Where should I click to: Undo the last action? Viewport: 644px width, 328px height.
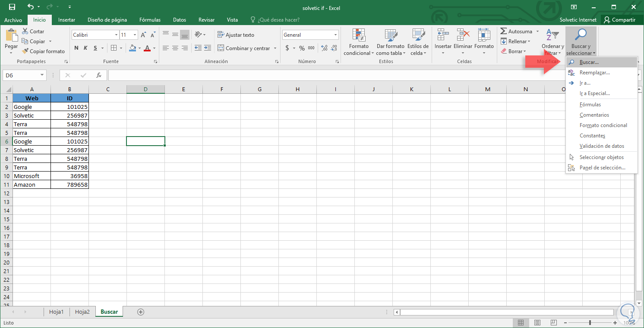coord(31,7)
